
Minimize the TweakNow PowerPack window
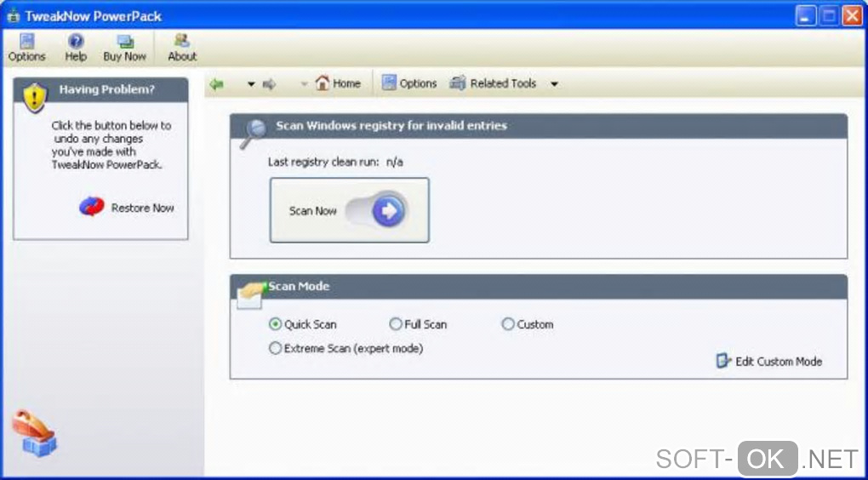click(x=806, y=16)
